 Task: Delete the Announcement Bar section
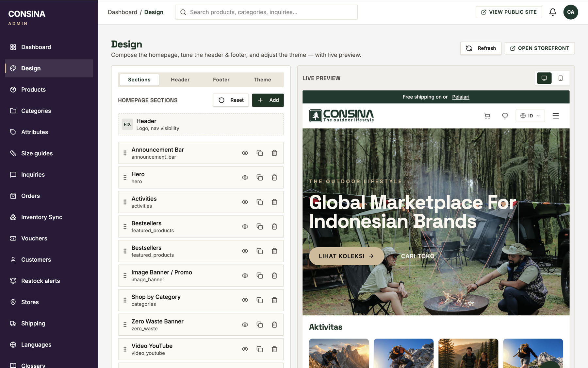[274, 153]
